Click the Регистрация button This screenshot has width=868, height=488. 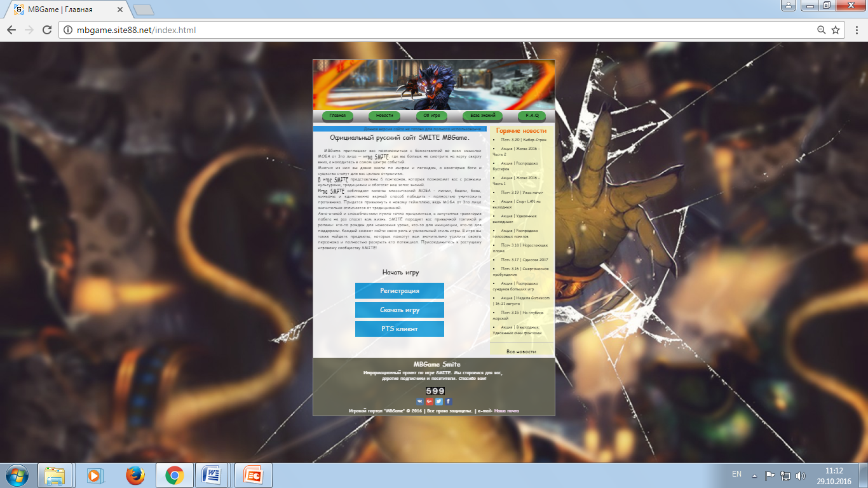click(x=400, y=290)
